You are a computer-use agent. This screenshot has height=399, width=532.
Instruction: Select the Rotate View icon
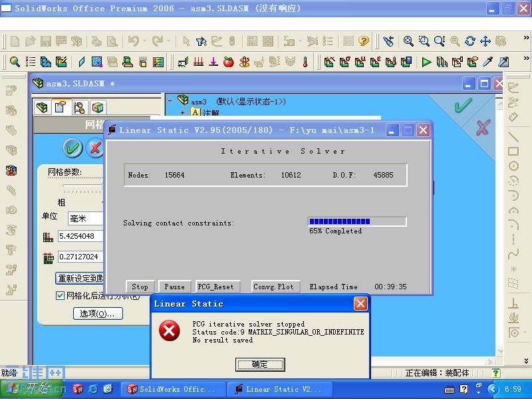(x=470, y=41)
